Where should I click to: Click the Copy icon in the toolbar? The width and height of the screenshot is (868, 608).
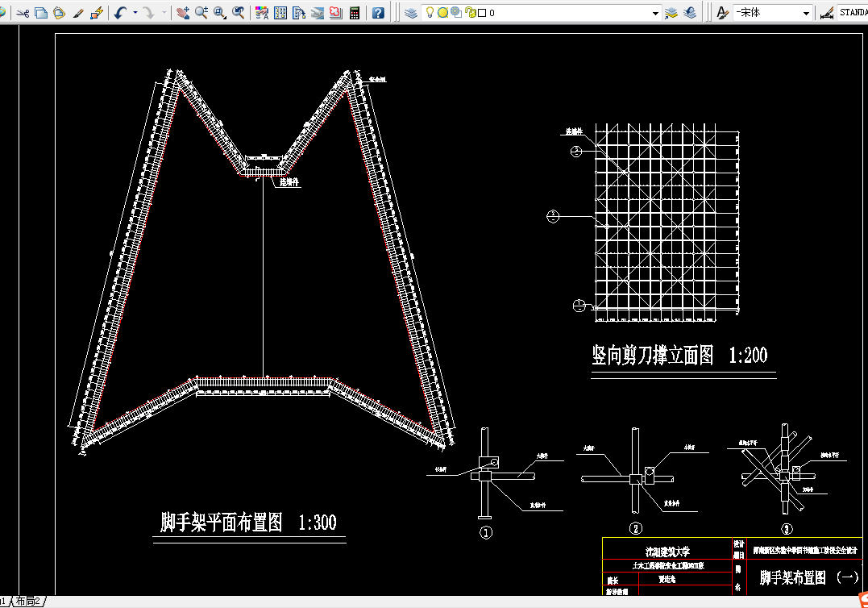[40, 13]
